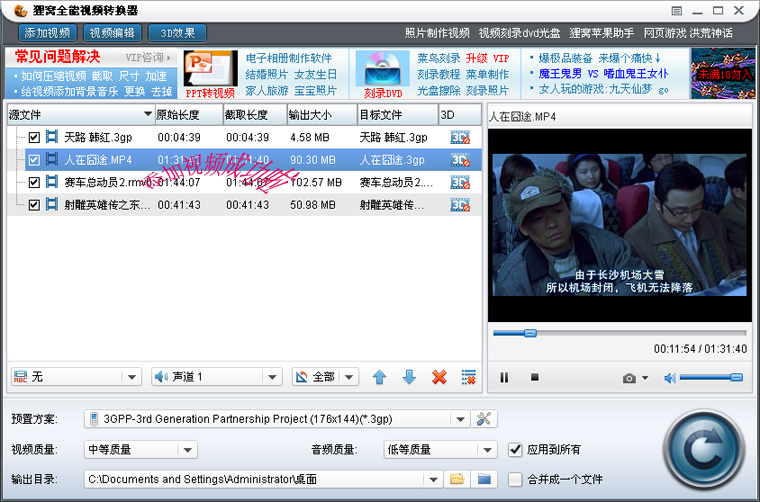Screen dimensions: 760x502
Task: Toggle the 3D icon for 天路 韩红.3gp
Action: [460, 138]
